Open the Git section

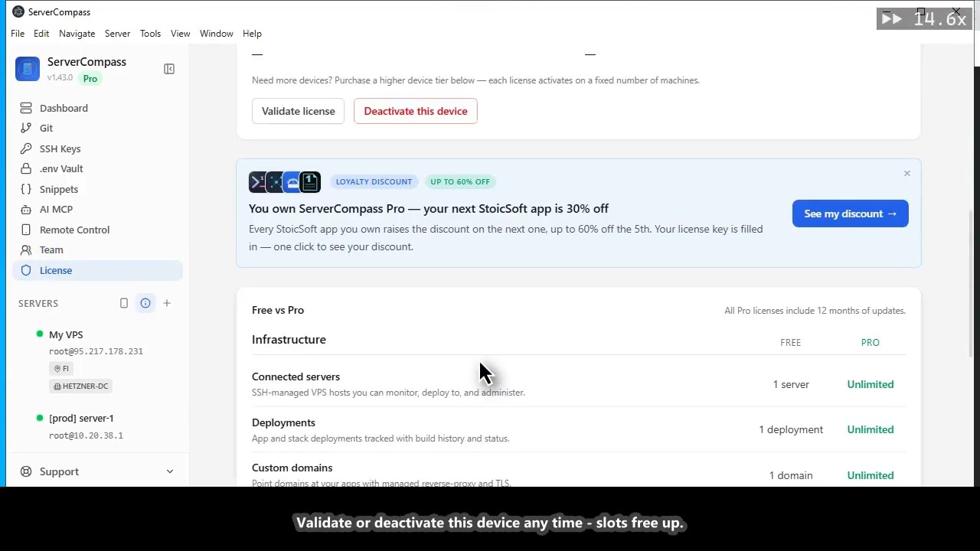98,128
